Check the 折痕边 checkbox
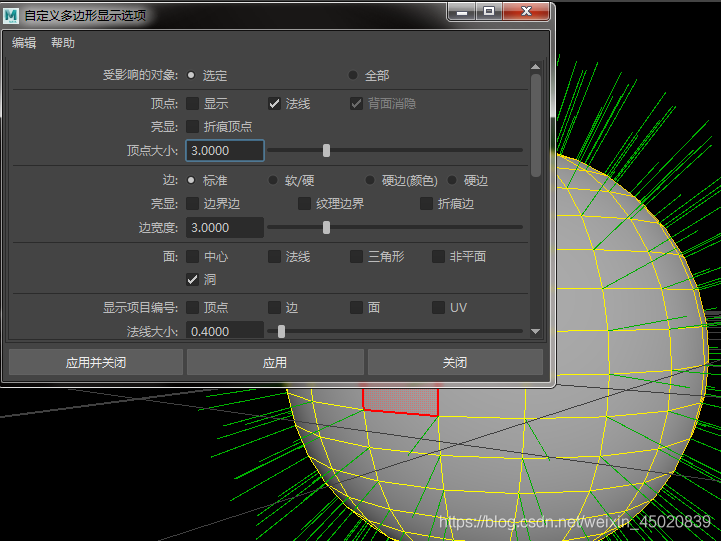Screen dimensions: 721x541 (426, 204)
